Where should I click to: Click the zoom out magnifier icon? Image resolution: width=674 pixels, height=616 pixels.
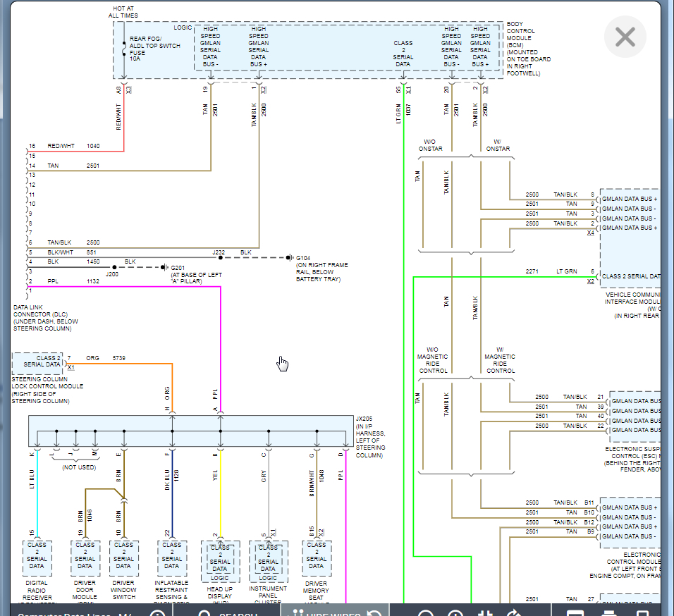[426, 612]
